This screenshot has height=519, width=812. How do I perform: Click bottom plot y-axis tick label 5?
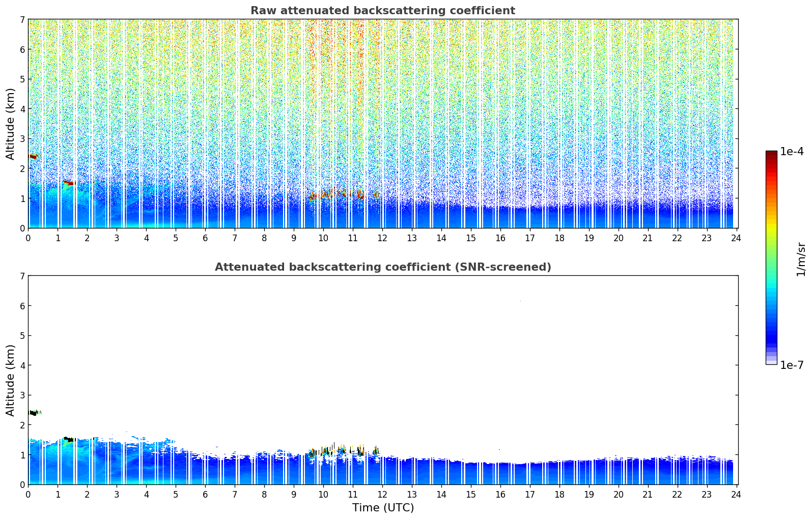[x=22, y=336]
